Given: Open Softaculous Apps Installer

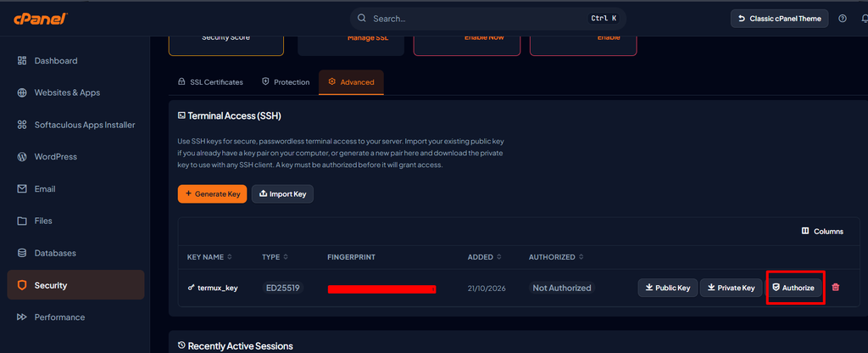Looking at the screenshot, I should click(x=75, y=125).
